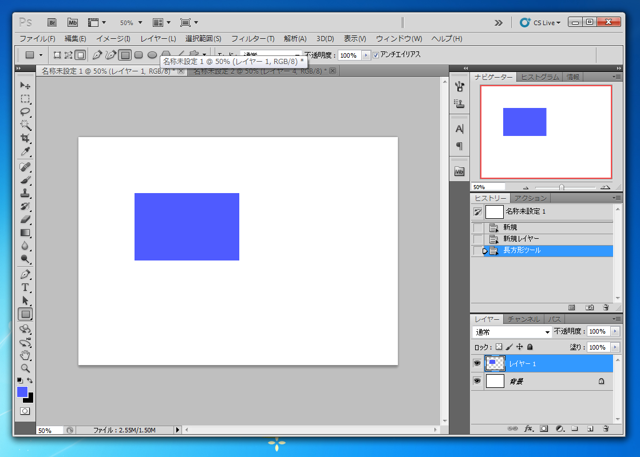Click the layer style fx icon

point(528,429)
